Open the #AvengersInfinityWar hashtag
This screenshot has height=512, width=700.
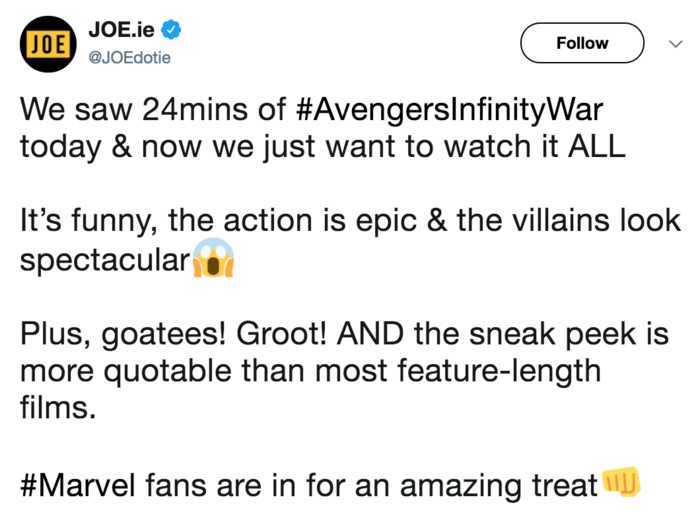[x=450, y=111]
